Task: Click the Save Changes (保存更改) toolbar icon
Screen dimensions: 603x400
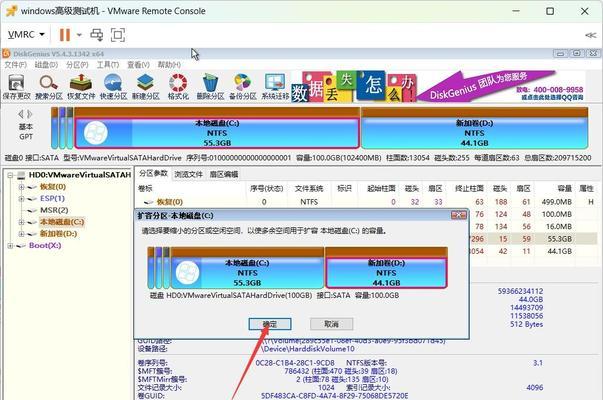Action: tap(17, 87)
